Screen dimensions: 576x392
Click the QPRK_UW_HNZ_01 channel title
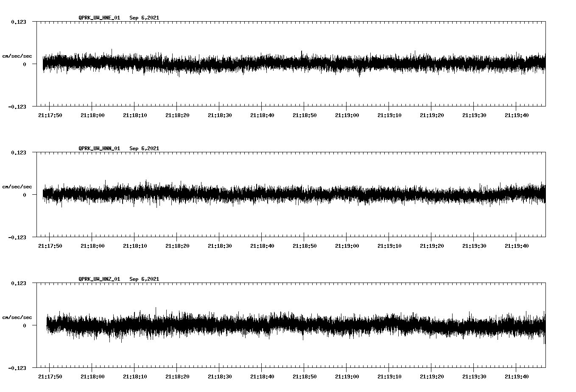click(99, 279)
